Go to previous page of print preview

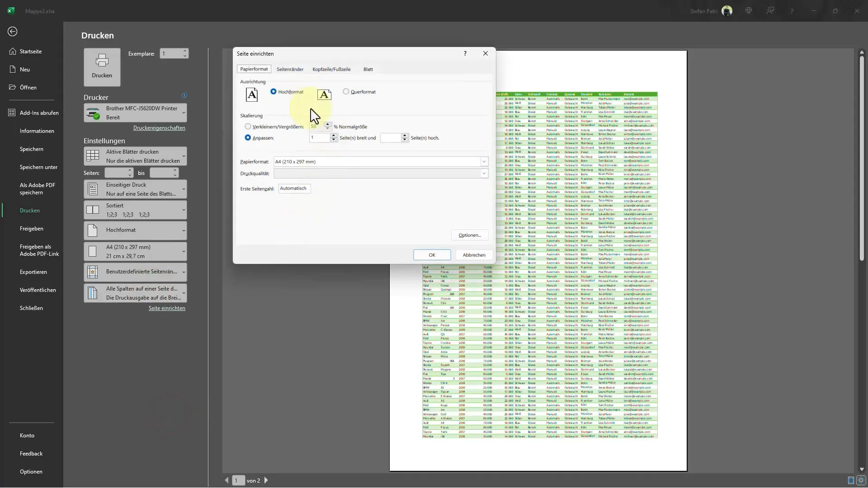click(x=227, y=480)
